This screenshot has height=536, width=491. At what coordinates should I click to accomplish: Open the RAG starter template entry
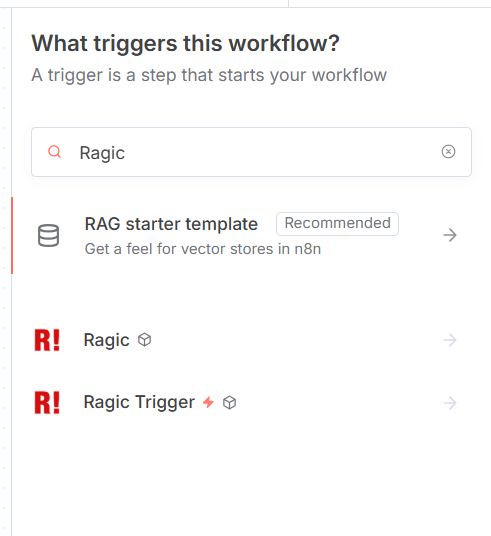click(251, 235)
